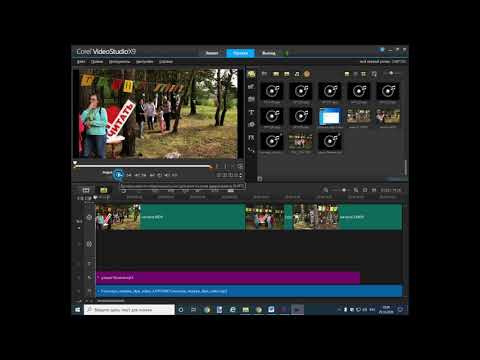
Task: Toggle the video track header icon
Action: pyautogui.click(x=89, y=217)
